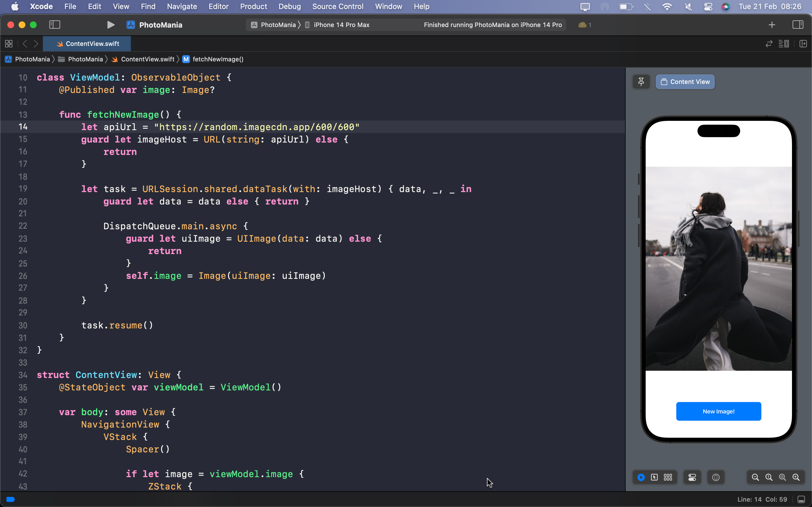Switch preview to selectable mode

point(654,477)
